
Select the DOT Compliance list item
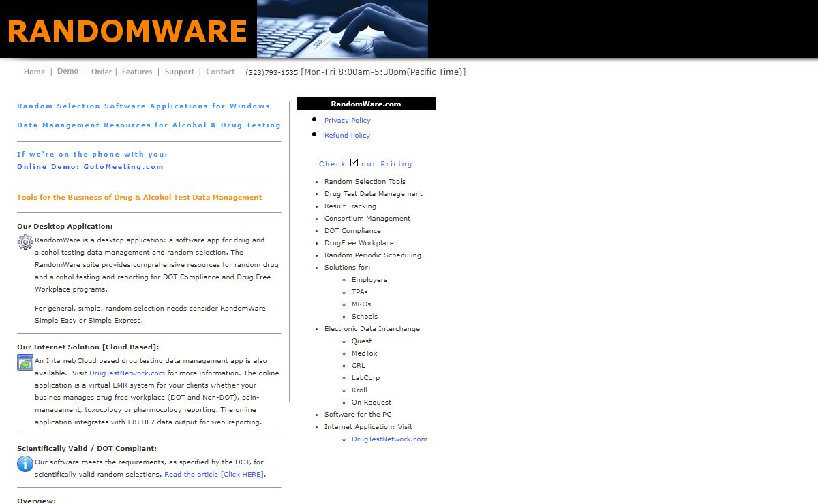tap(352, 230)
